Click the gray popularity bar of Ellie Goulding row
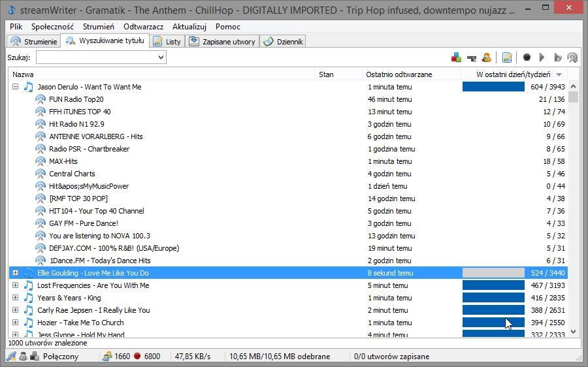 click(x=493, y=273)
